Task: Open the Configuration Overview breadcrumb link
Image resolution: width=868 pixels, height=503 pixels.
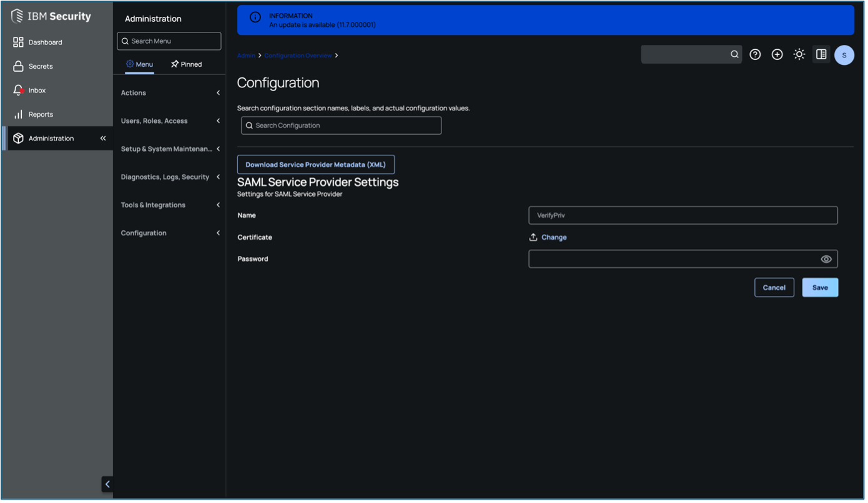Action: (x=297, y=55)
